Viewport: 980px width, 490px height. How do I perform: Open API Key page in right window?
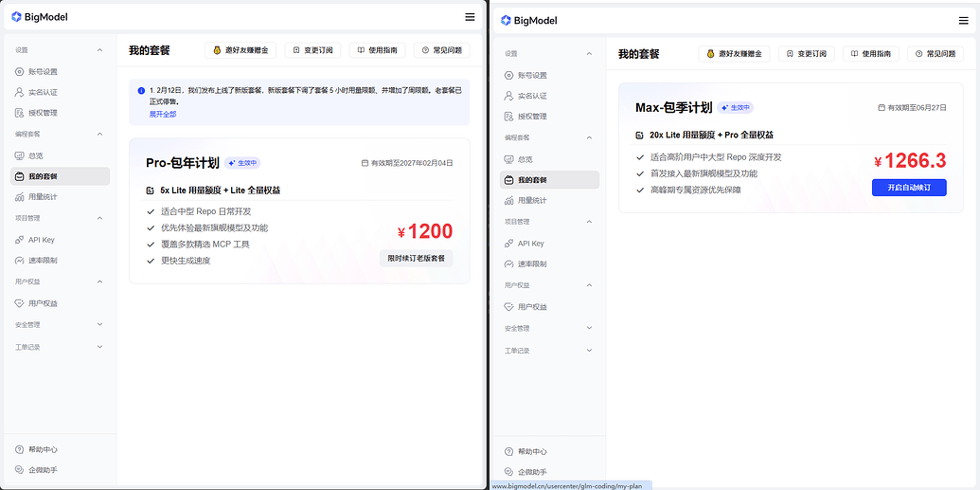(x=549, y=244)
